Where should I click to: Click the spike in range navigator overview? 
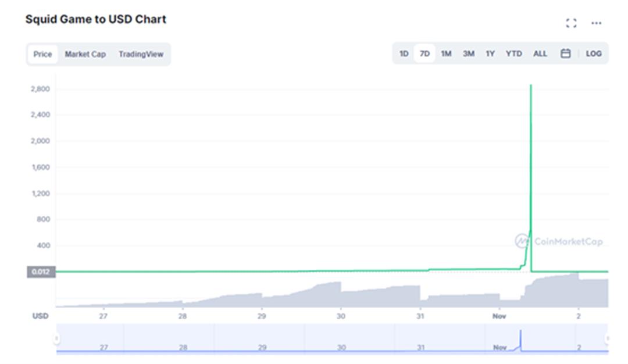click(520, 340)
